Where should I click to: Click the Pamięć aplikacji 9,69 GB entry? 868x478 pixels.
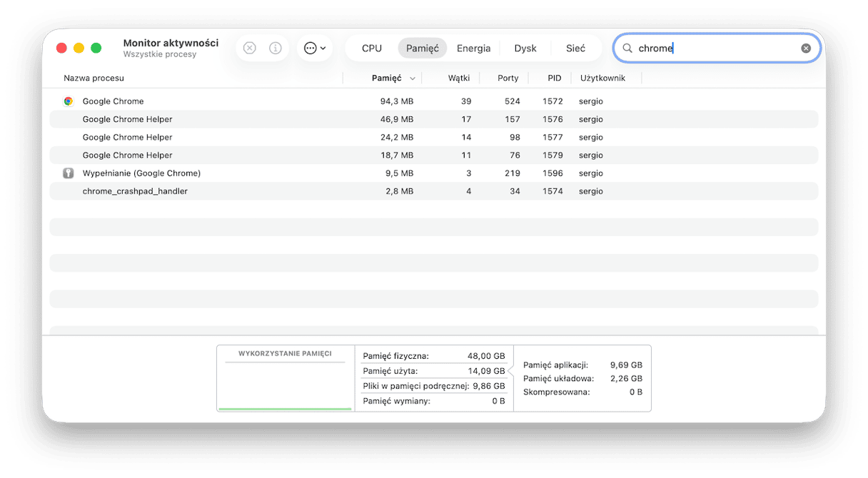(582, 365)
